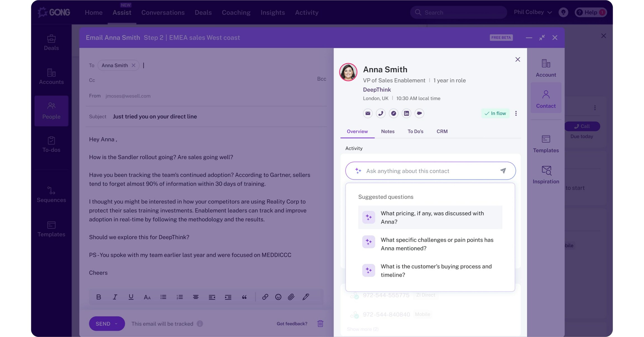This screenshot has height=337, width=644.
Task: Open Conversations from the top navigation
Action: [x=163, y=12]
